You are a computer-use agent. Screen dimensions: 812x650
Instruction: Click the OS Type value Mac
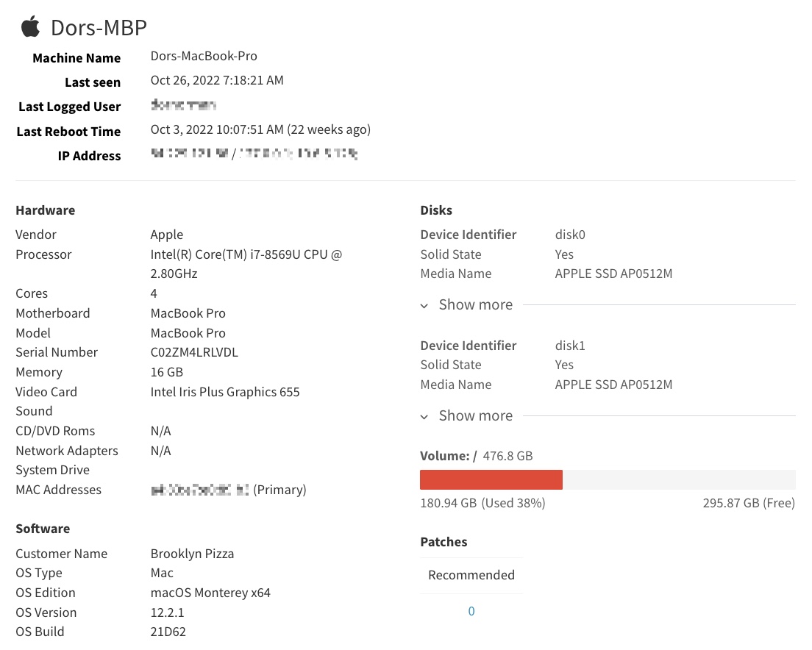pyautogui.click(x=162, y=573)
